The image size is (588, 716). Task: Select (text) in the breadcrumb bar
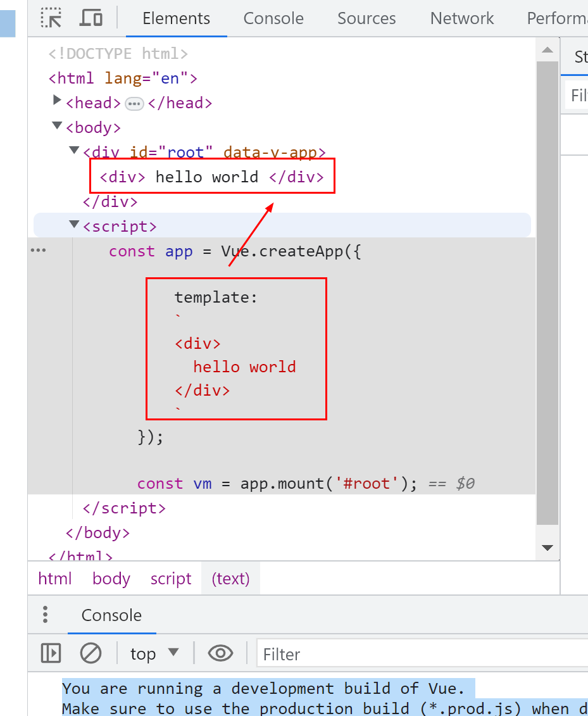click(230, 579)
